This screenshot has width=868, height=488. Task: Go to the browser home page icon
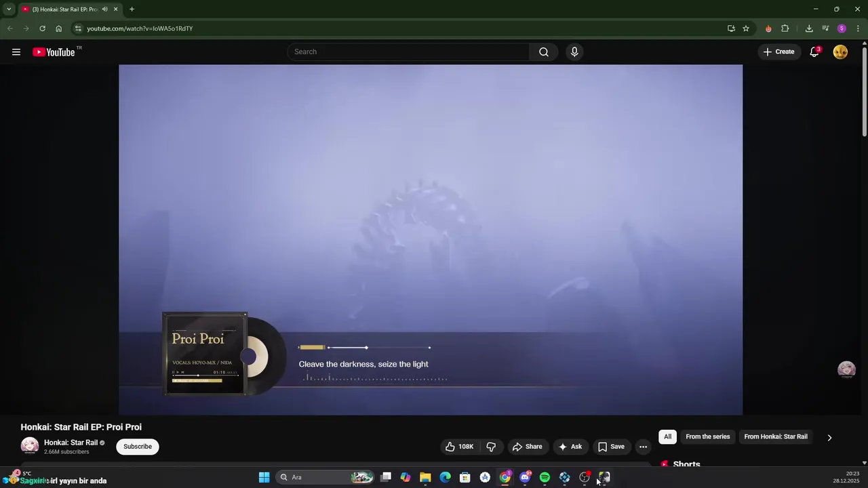tap(58, 28)
